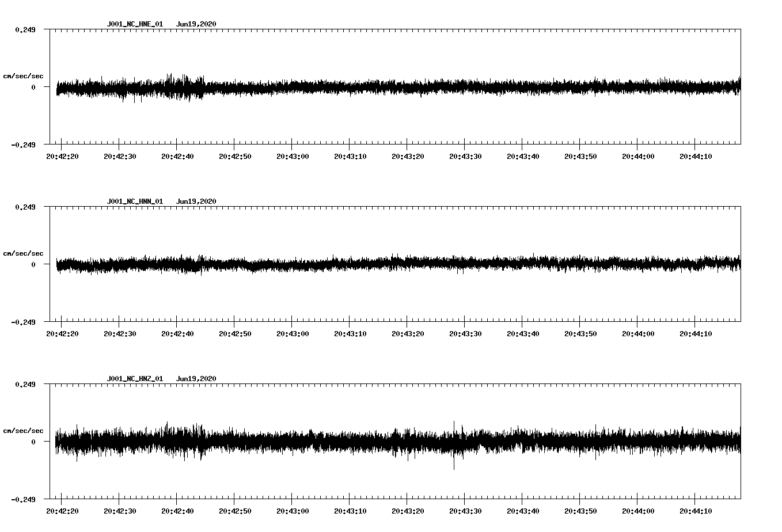The width and height of the screenshot is (782, 532).
Task: Click the cm/sec/sec unit label on HNE plot
Action: [23, 76]
